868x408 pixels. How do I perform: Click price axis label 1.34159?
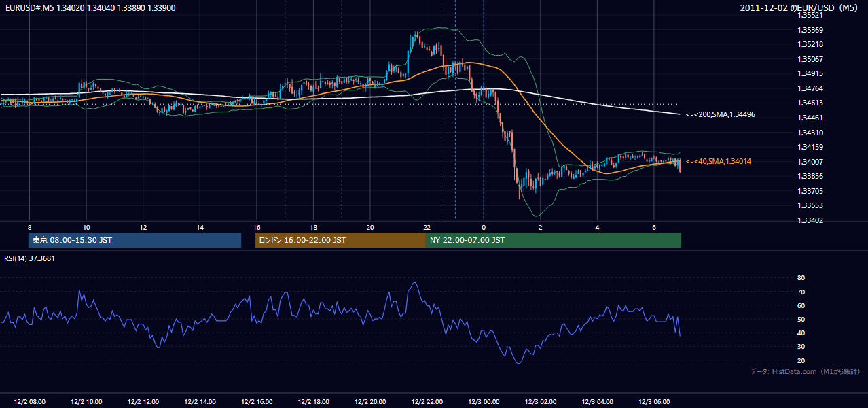[811, 147]
